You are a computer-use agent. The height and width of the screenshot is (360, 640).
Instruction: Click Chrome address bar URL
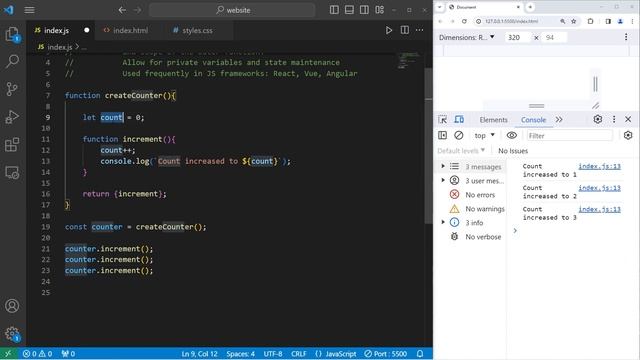tap(511, 21)
